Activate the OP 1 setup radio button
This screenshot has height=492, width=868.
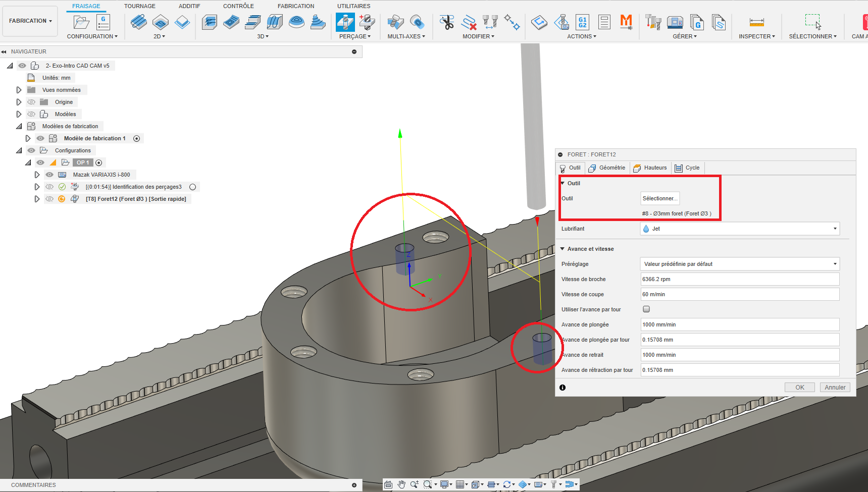[x=99, y=162]
